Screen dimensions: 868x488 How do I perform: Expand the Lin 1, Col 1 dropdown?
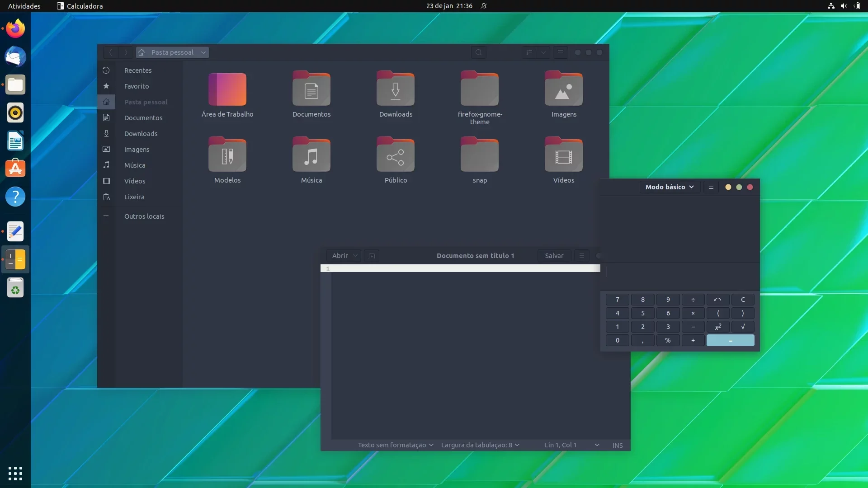[597, 445]
